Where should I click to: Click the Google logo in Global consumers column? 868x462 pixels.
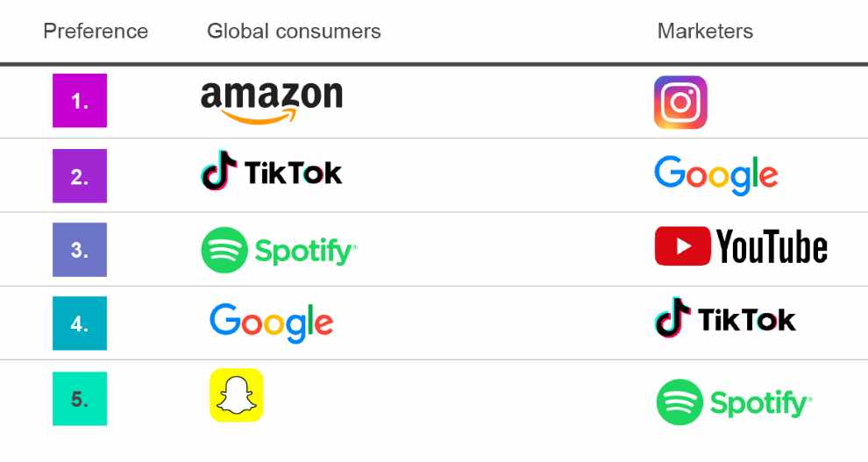click(x=271, y=323)
